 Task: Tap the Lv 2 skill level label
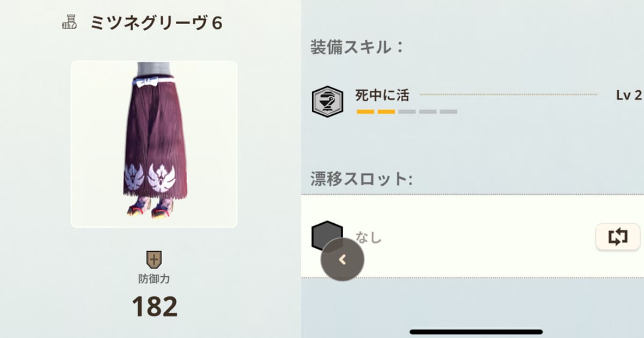629,95
